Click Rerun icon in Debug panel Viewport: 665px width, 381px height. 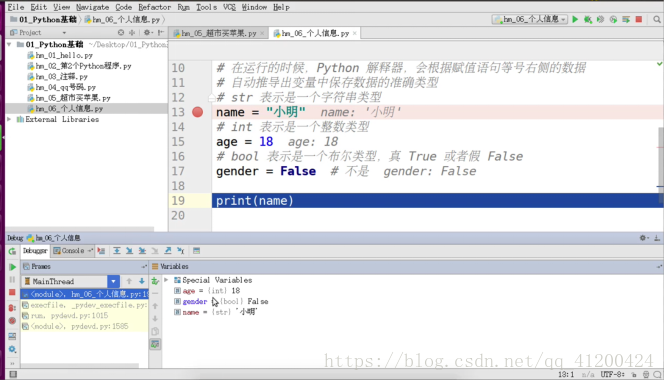[12, 251]
